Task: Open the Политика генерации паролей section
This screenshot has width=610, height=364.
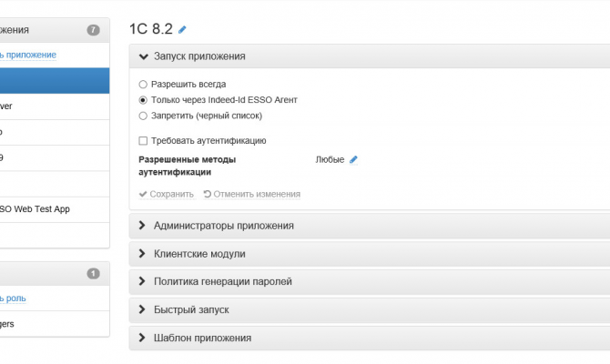Action: pyautogui.click(x=222, y=282)
